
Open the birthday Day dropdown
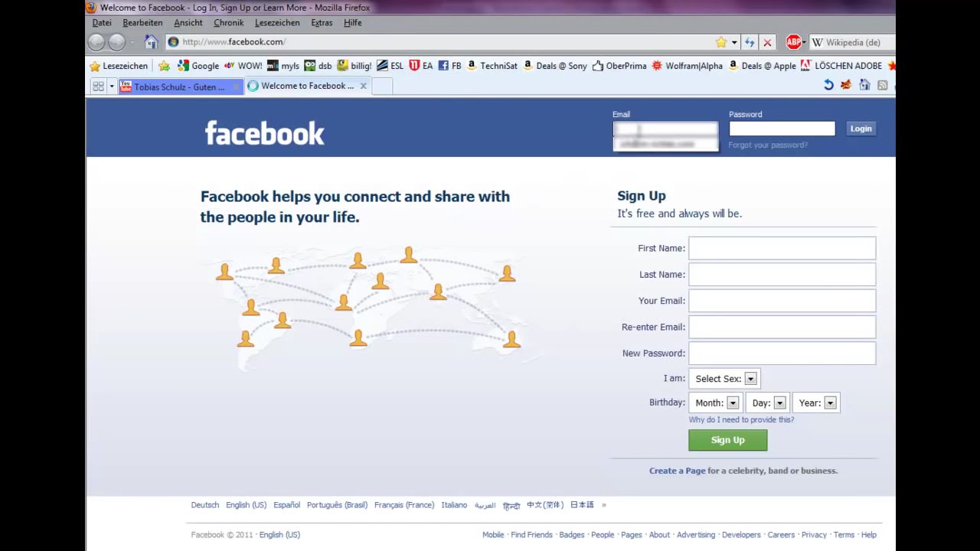point(768,403)
